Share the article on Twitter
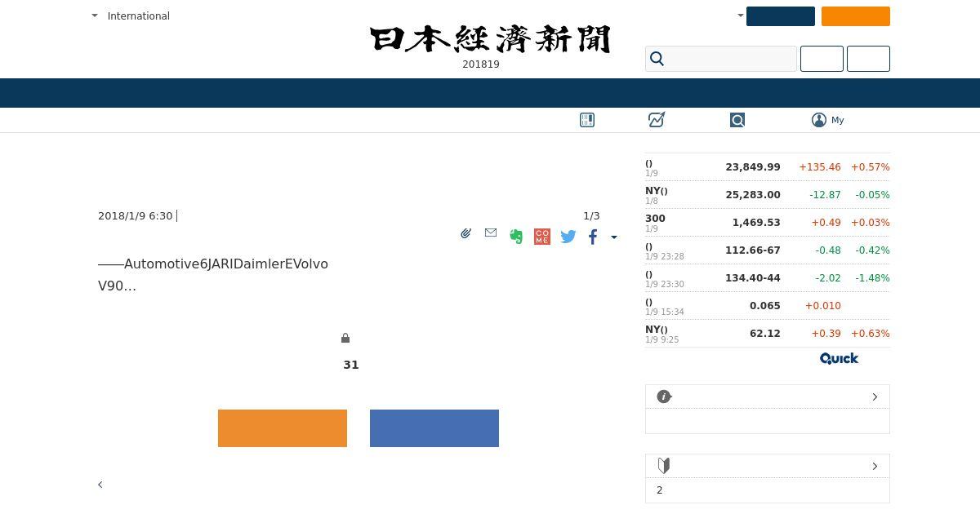Viewport: 980px width, 514px height. point(568,237)
